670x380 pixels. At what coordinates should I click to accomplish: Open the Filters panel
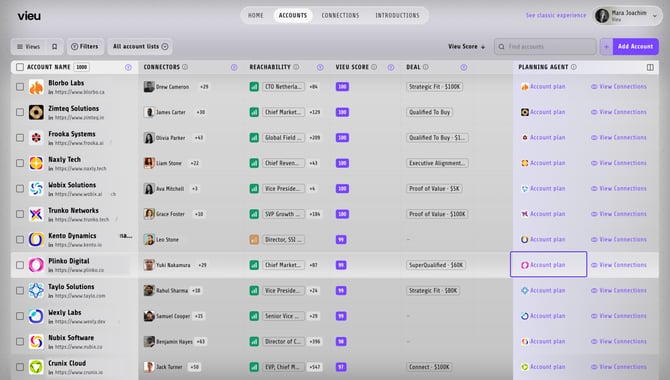click(x=85, y=47)
